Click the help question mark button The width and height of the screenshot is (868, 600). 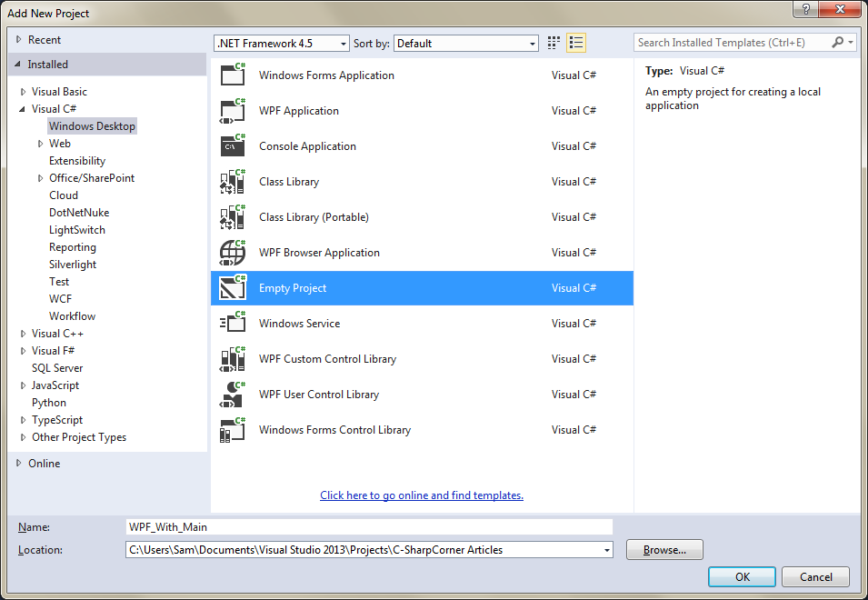click(x=806, y=9)
